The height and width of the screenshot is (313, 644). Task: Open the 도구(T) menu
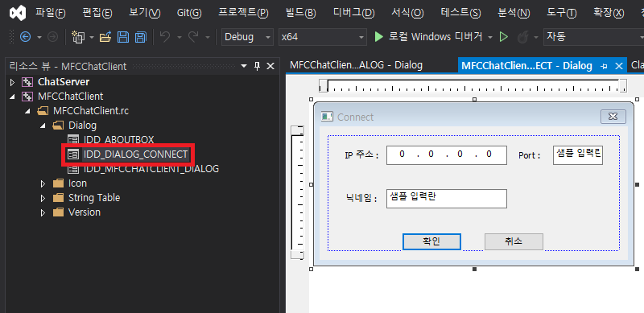click(561, 13)
